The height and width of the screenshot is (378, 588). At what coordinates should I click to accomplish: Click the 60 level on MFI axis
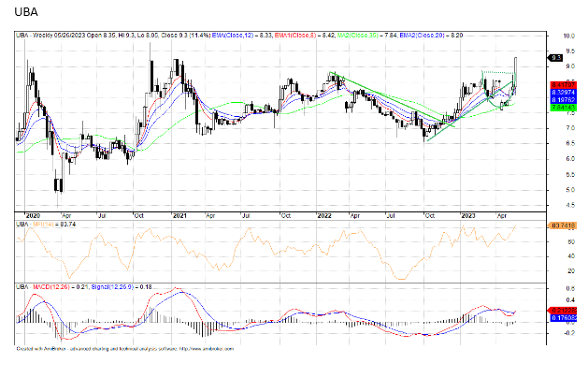(571, 242)
